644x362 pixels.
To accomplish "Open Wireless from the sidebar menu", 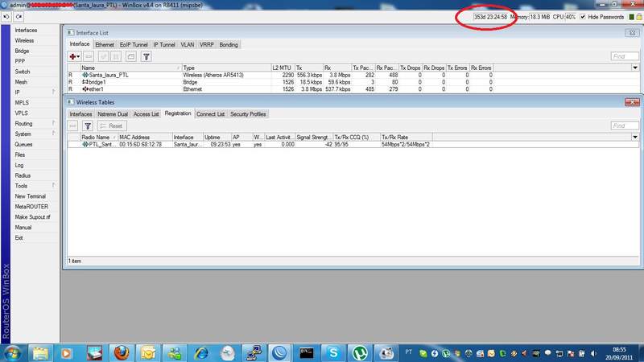I will 24,41.
